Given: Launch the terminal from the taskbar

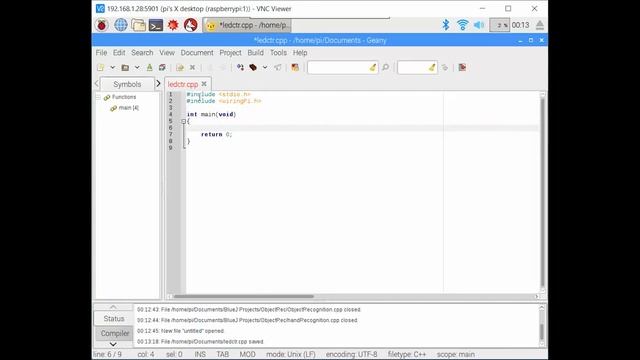Looking at the screenshot, I should click(x=156, y=25).
